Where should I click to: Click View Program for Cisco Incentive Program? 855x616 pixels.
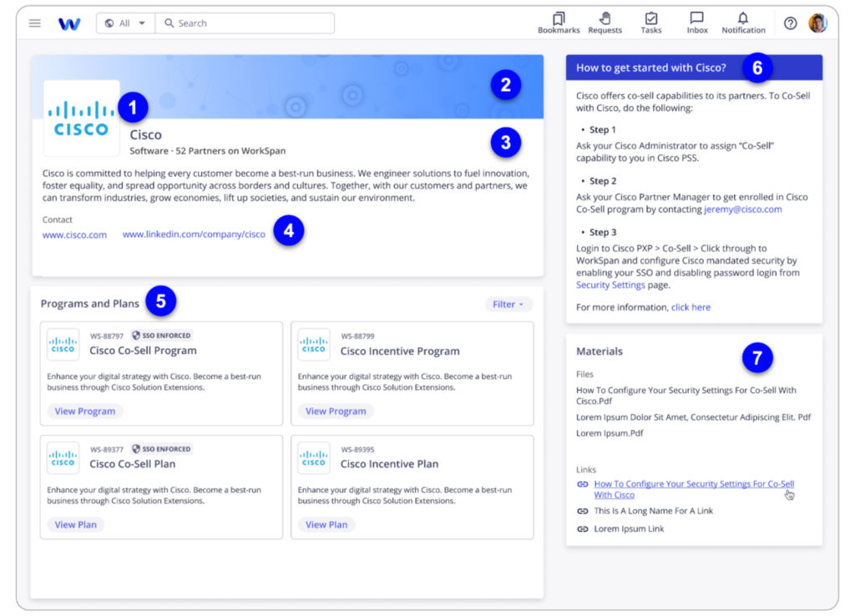point(335,411)
